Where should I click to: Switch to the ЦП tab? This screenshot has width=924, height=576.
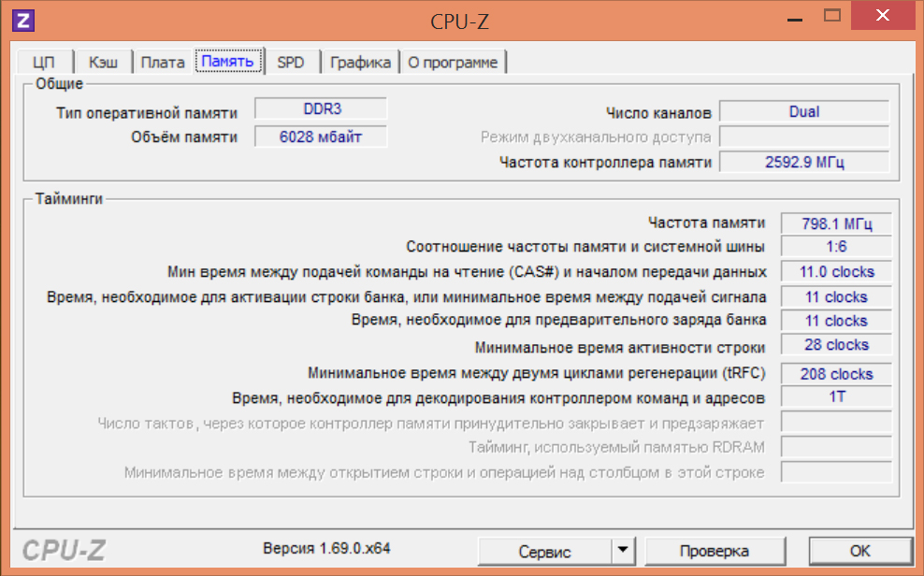point(45,63)
